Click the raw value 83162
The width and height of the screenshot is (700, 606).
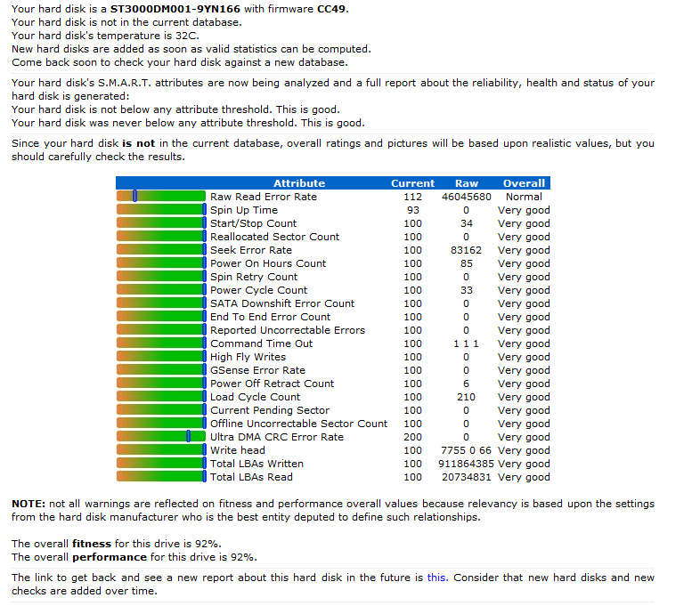[467, 250]
